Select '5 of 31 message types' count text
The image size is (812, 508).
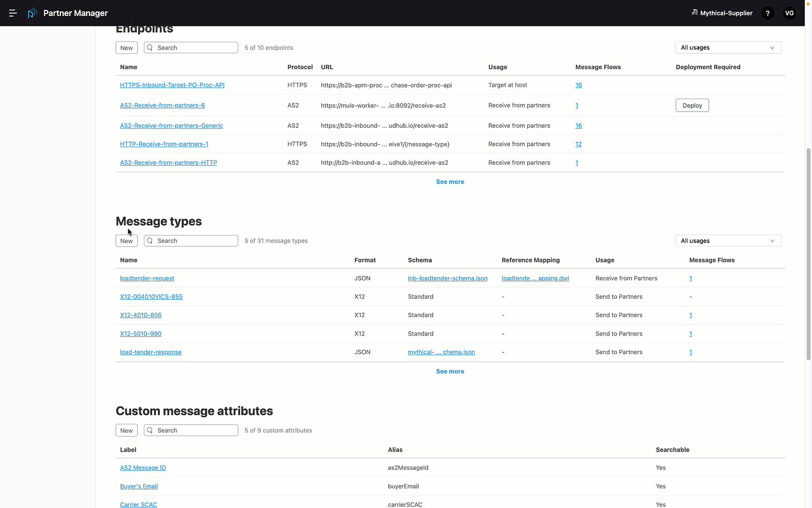(276, 241)
